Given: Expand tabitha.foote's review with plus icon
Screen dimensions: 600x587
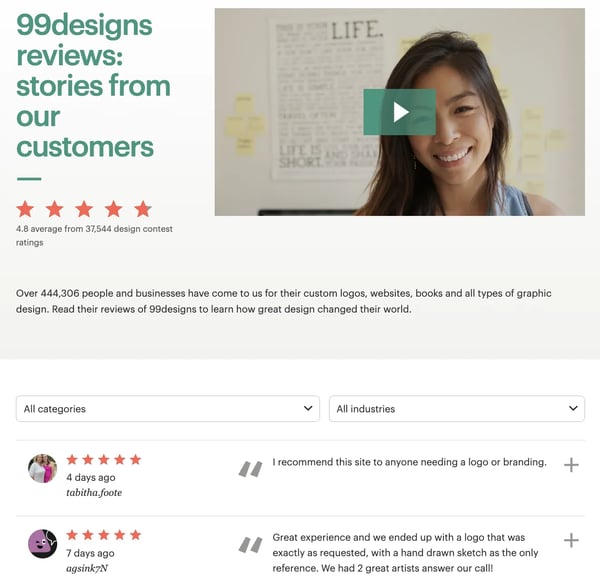Looking at the screenshot, I should click(x=571, y=465).
